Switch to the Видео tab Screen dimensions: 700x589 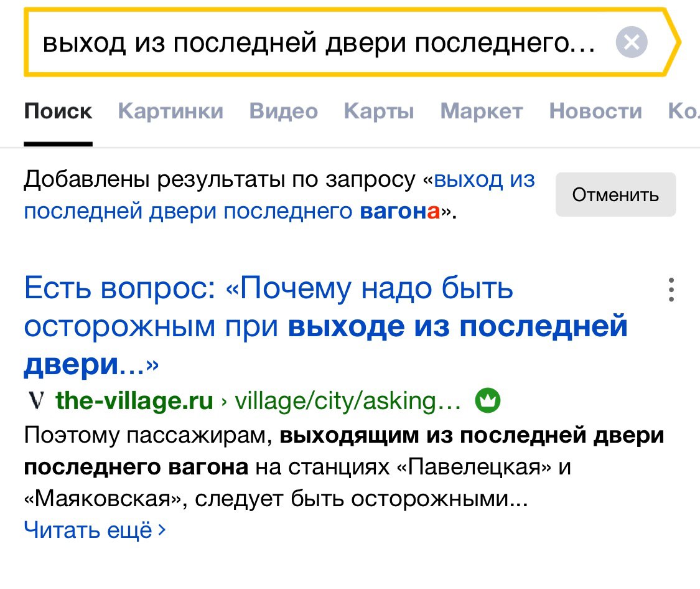(x=284, y=111)
